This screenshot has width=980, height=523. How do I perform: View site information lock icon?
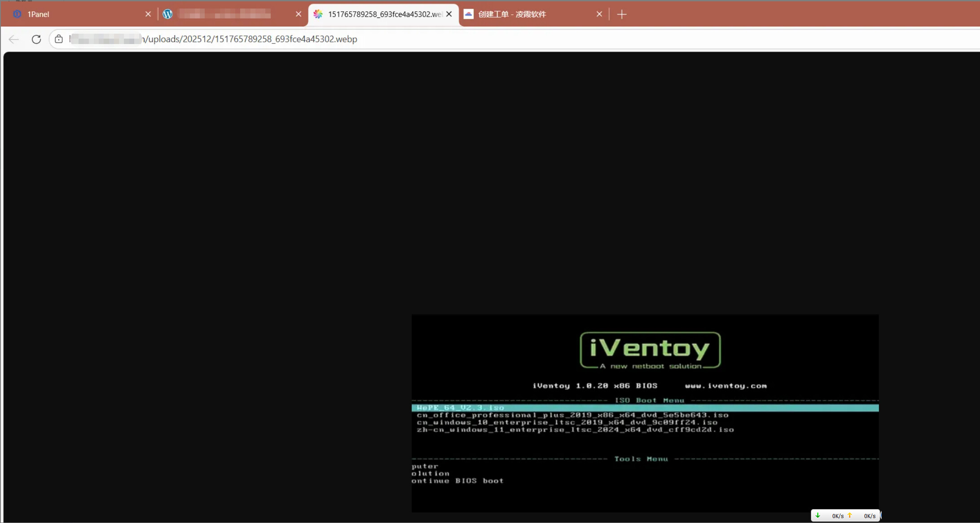(59, 39)
